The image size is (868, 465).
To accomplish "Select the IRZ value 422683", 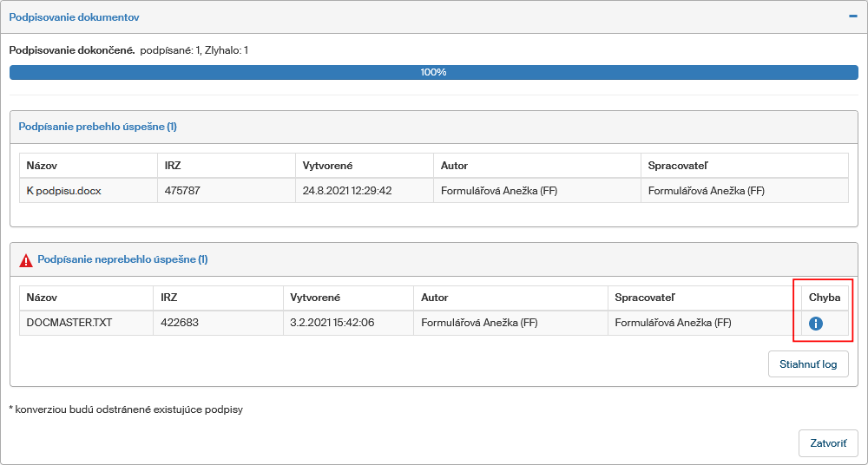I will (181, 324).
